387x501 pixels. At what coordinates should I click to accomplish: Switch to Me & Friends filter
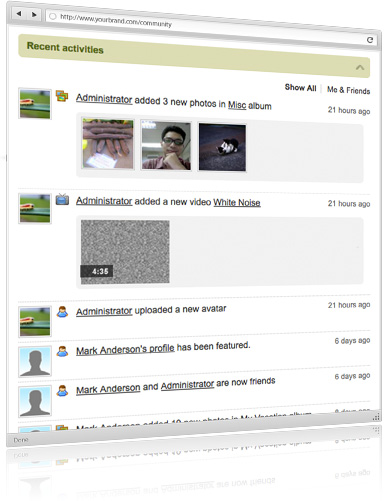tap(348, 90)
